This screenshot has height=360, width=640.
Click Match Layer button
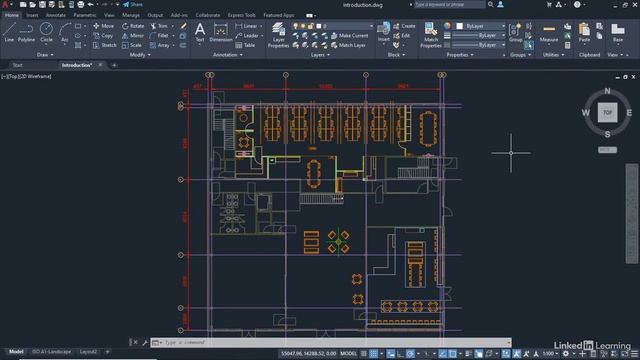pyautogui.click(x=348, y=45)
